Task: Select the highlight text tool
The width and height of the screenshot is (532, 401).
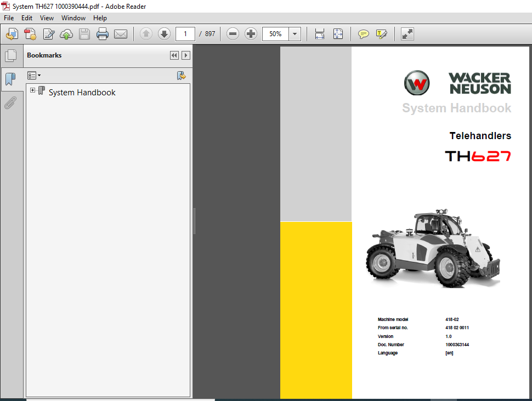Action: (381, 34)
